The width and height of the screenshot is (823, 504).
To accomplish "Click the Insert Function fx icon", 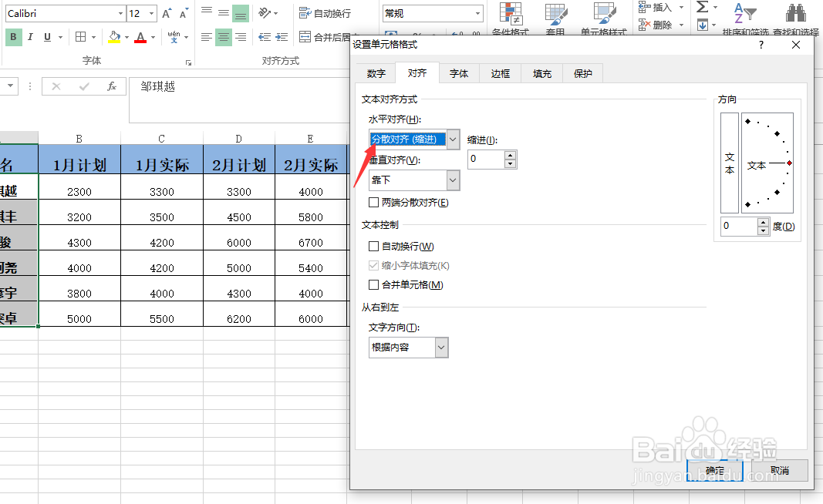I will pos(111,86).
